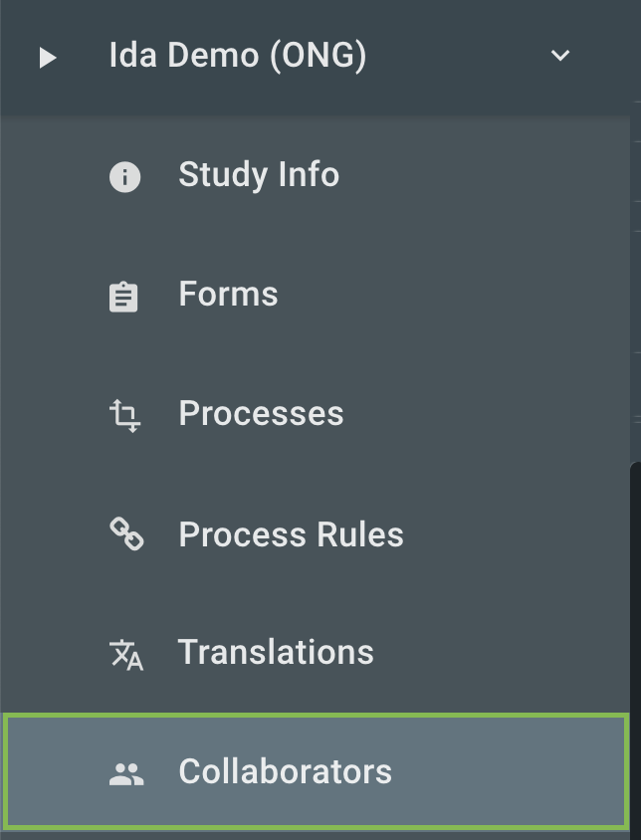The width and height of the screenshot is (641, 840).
Task: Expand the Ida Demo (ONG) chevron
Action: click(x=559, y=56)
